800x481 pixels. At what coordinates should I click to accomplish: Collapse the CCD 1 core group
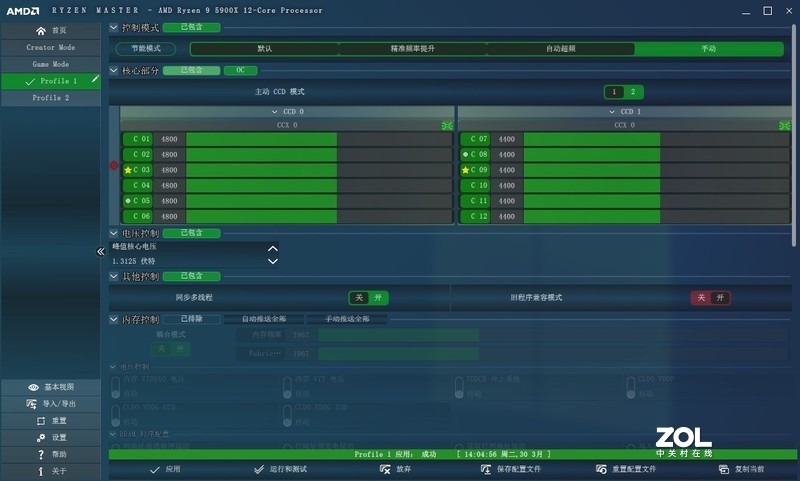(611, 112)
